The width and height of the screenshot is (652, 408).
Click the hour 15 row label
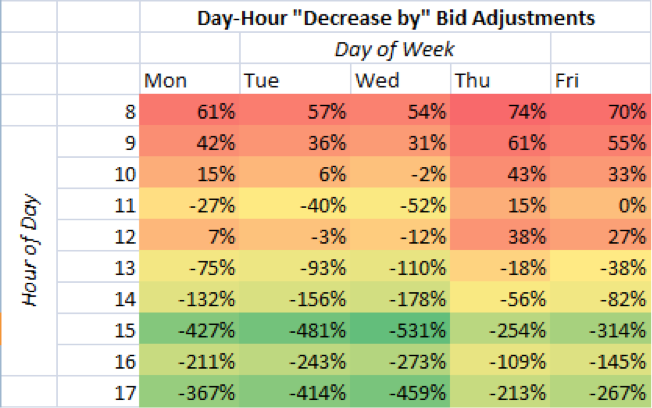point(98,331)
